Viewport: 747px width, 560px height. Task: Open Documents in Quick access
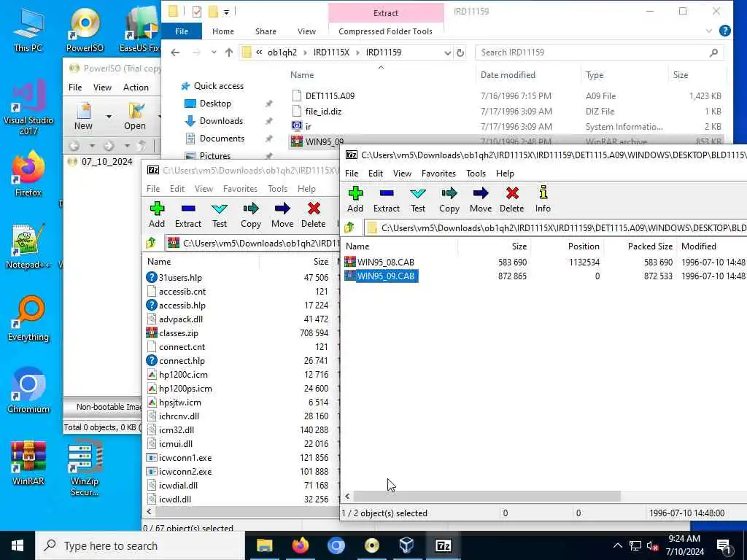(222, 139)
